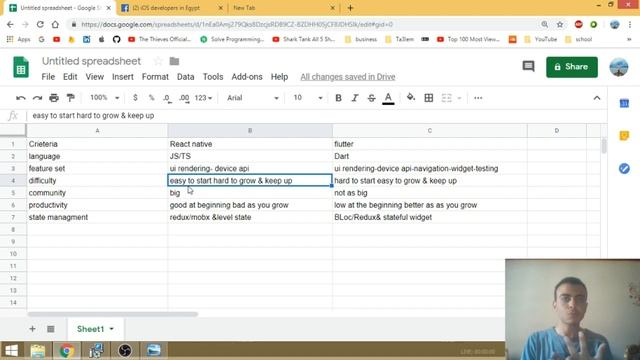Open the font size 10 dropdown

308,98
